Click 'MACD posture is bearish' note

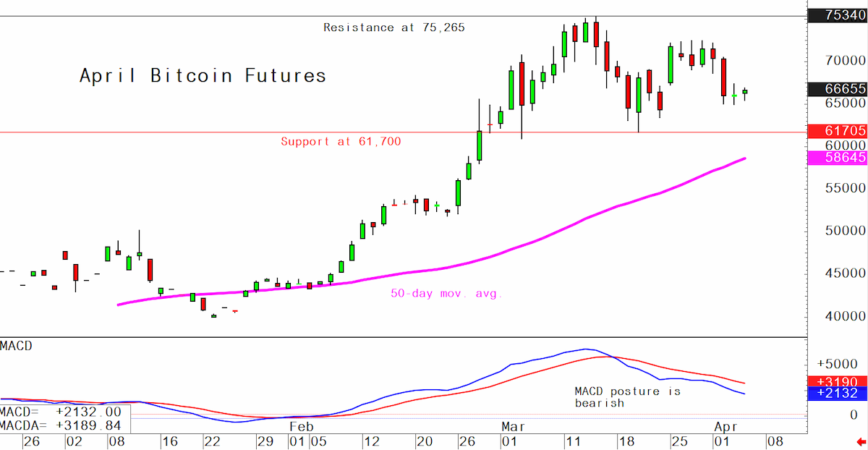click(627, 397)
